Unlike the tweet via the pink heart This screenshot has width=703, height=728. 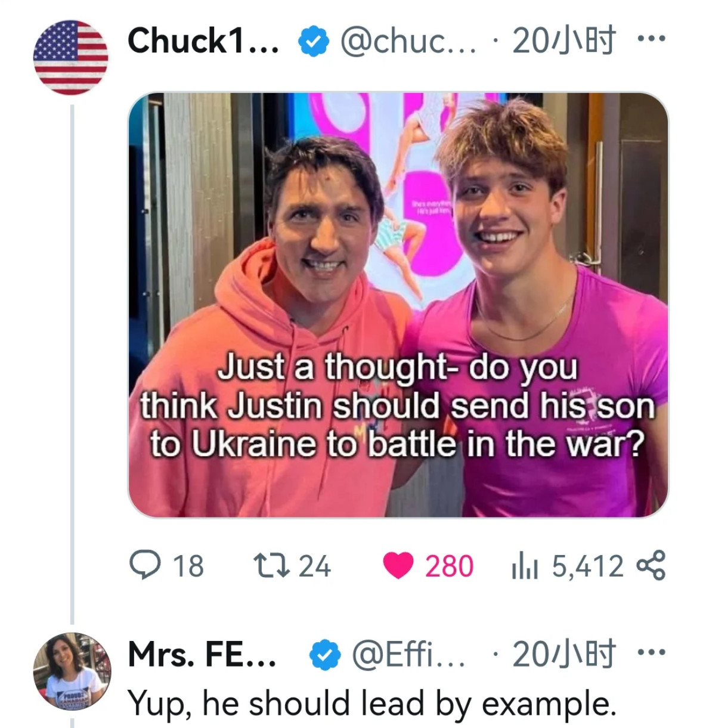(x=398, y=566)
